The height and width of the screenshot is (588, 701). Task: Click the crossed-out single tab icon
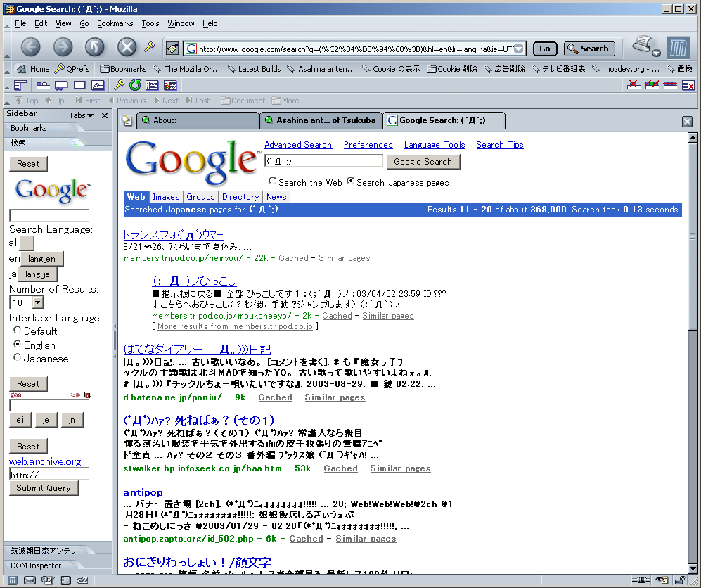tap(634, 84)
